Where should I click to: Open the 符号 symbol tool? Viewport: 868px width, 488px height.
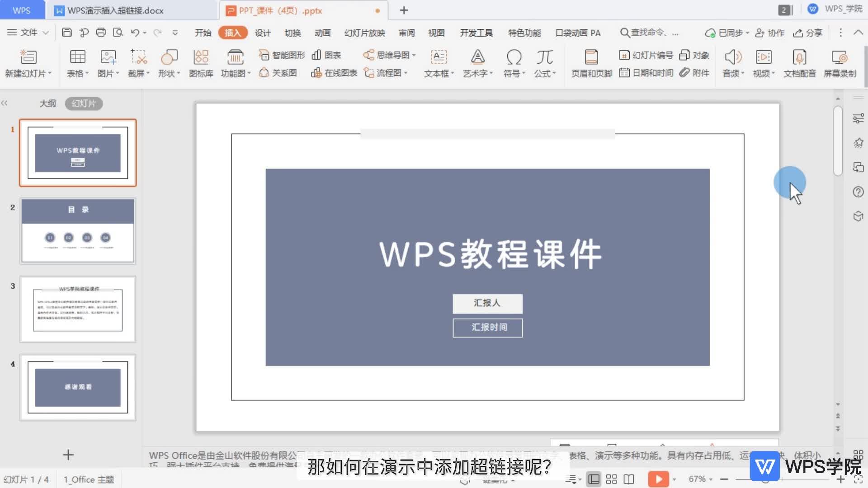click(514, 63)
